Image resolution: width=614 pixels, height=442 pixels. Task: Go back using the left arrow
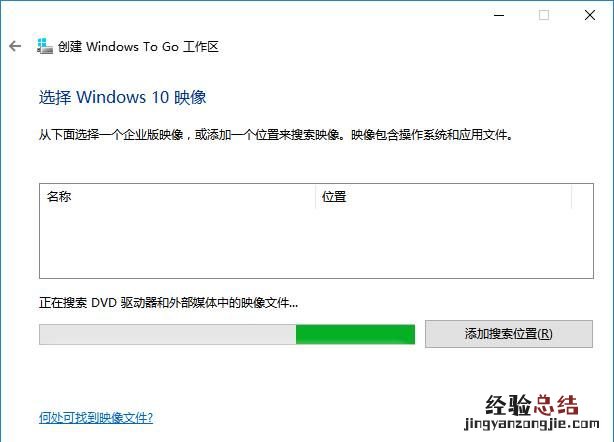pos(15,46)
